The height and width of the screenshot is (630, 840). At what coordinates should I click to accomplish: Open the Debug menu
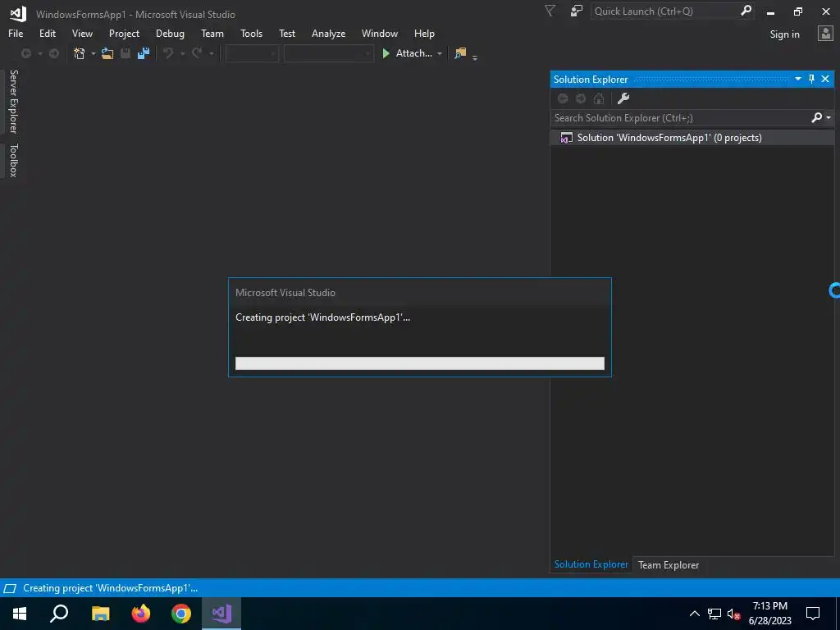coord(170,33)
